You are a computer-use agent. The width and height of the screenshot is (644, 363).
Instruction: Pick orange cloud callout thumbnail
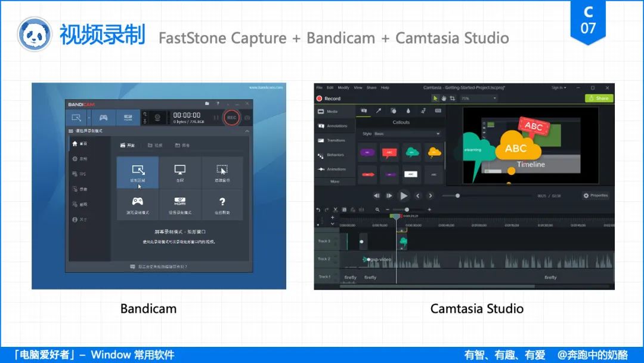(x=434, y=152)
